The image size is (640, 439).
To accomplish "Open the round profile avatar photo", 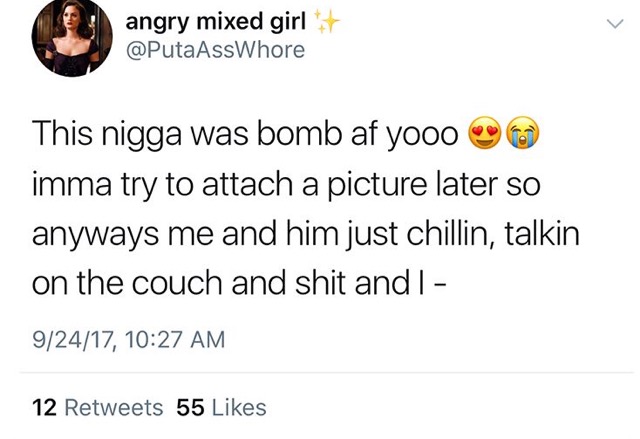I will 72,38.
